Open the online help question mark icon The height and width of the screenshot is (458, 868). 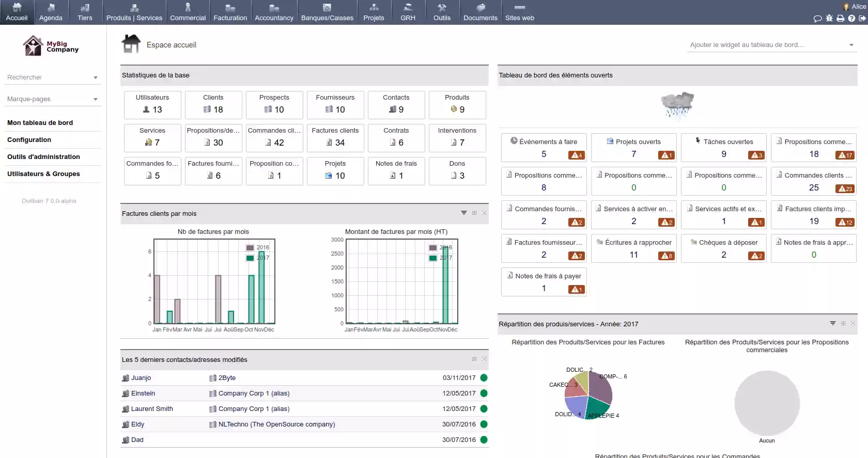point(851,18)
